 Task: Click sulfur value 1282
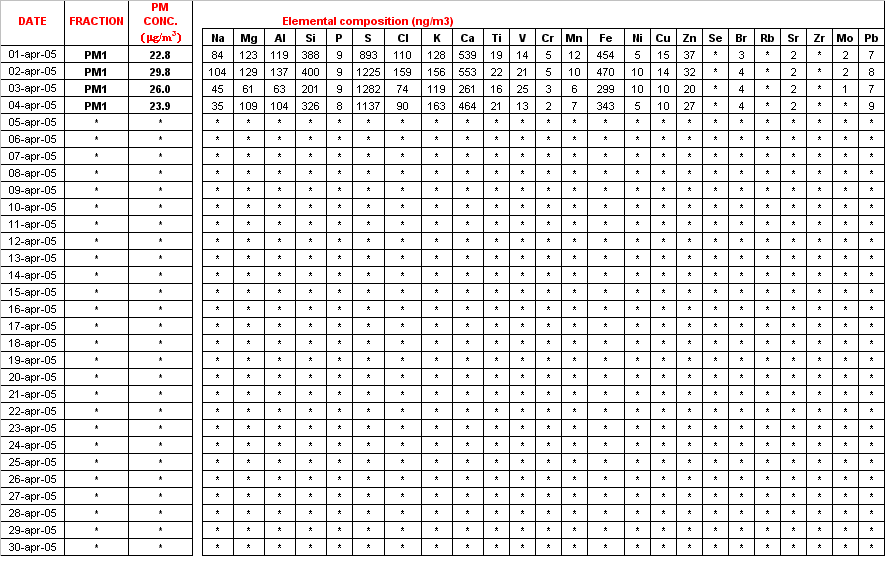pyautogui.click(x=368, y=89)
